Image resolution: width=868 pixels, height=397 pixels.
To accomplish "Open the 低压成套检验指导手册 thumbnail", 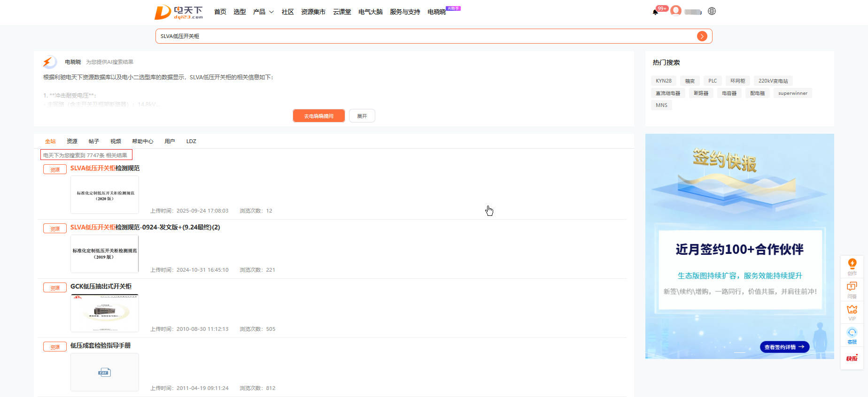I will pos(105,372).
